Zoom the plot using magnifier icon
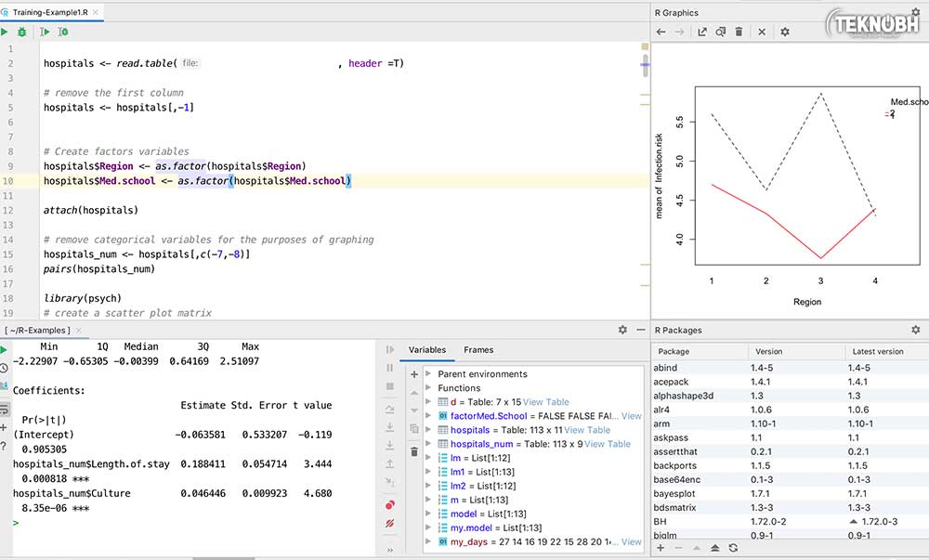Image resolution: width=929 pixels, height=560 pixels. [720, 32]
